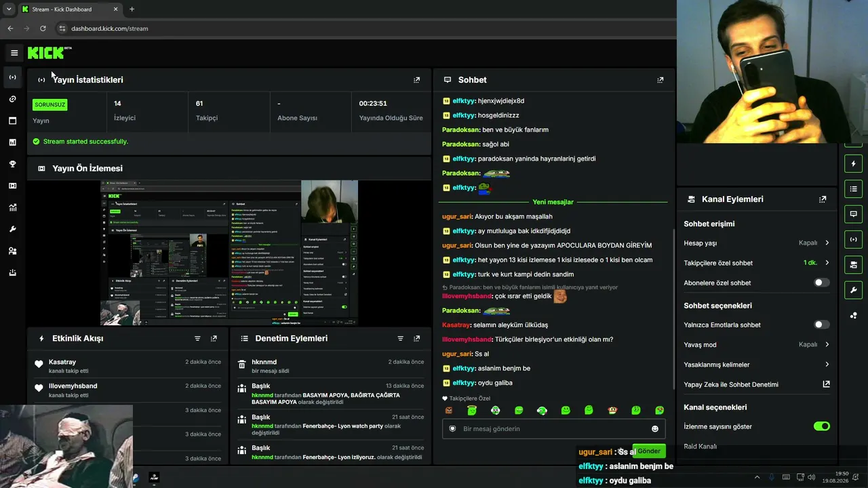The width and height of the screenshot is (868, 488).
Task: Click the list icon in right rail
Action: (854, 189)
